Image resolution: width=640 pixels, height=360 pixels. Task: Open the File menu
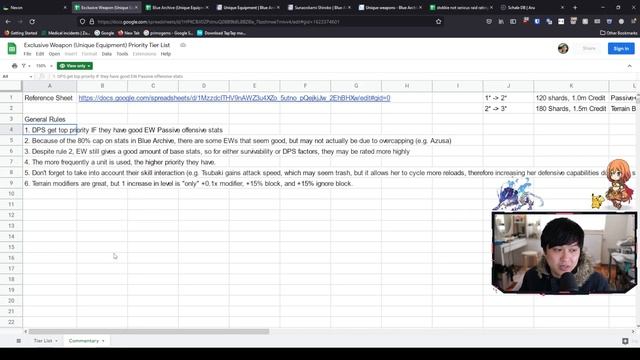[x=27, y=54]
